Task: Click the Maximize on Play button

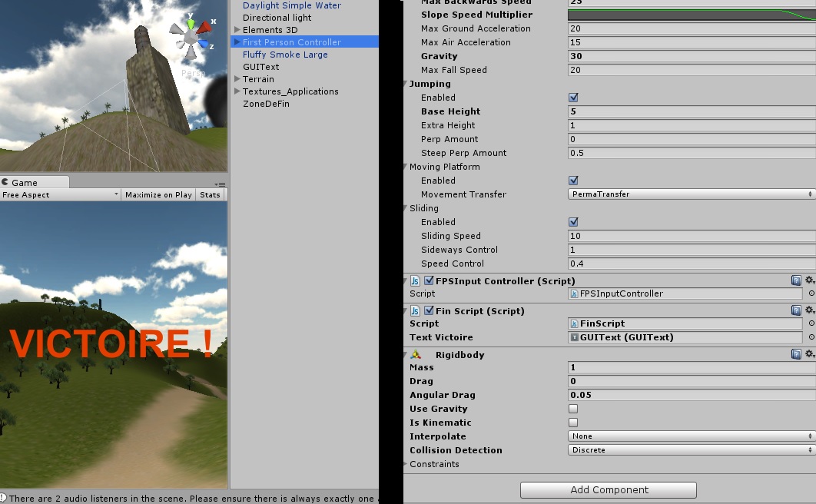Action: 158,194
